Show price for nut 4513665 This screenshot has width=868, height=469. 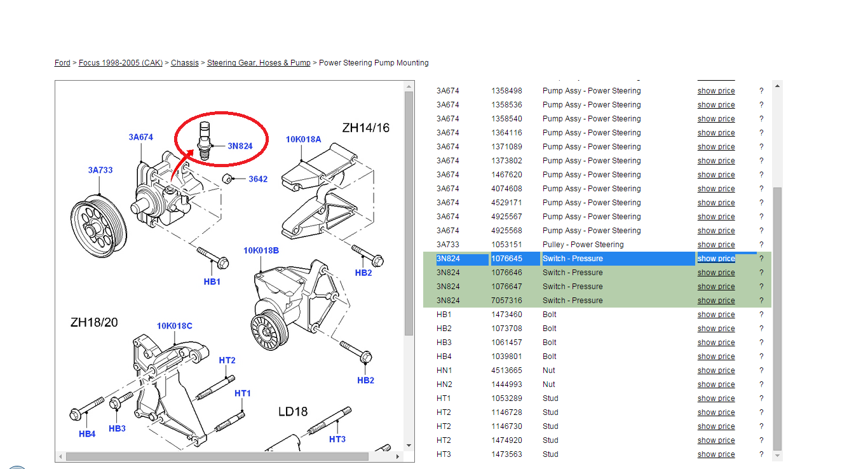click(715, 370)
